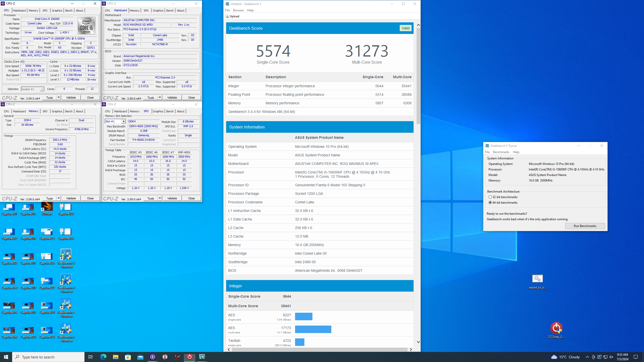Expand Tools dropdown arrow in SPD window
644x362 pixels.
tap(160, 198)
